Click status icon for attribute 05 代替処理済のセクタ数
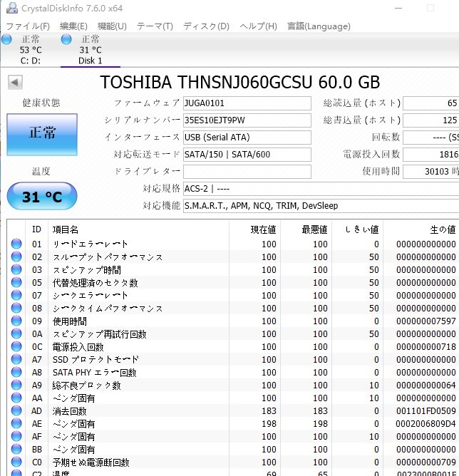Screen dimensions: 459x476 16,282
